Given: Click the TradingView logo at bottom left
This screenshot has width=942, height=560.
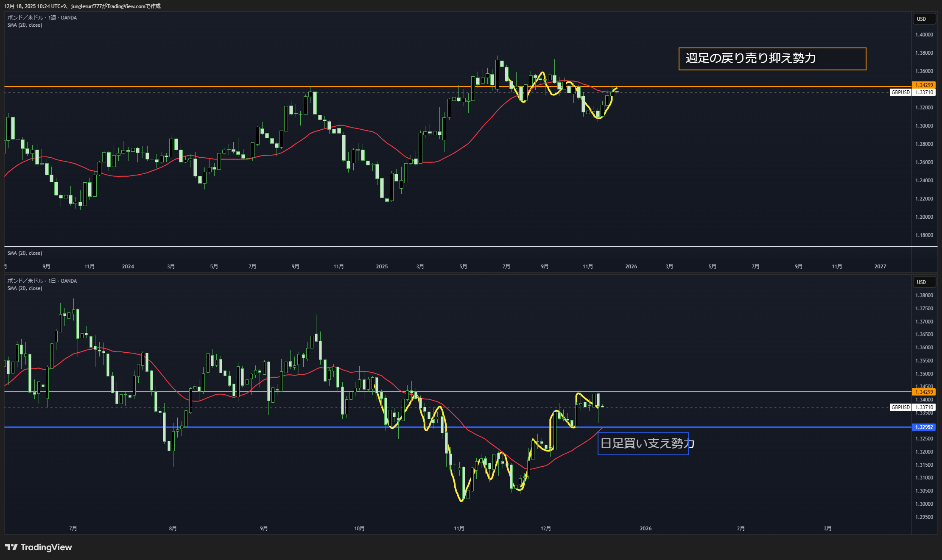Looking at the screenshot, I should (39, 547).
